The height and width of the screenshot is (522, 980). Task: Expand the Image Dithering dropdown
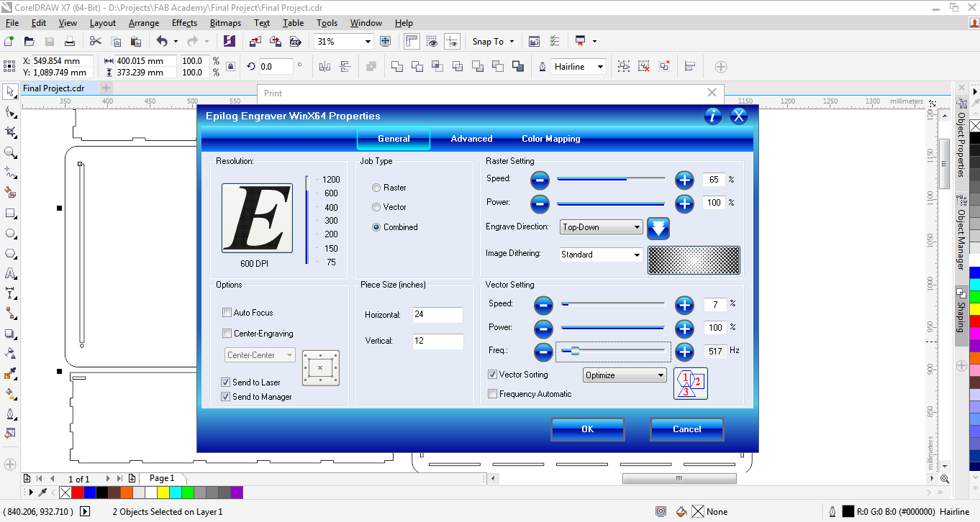tap(601, 255)
